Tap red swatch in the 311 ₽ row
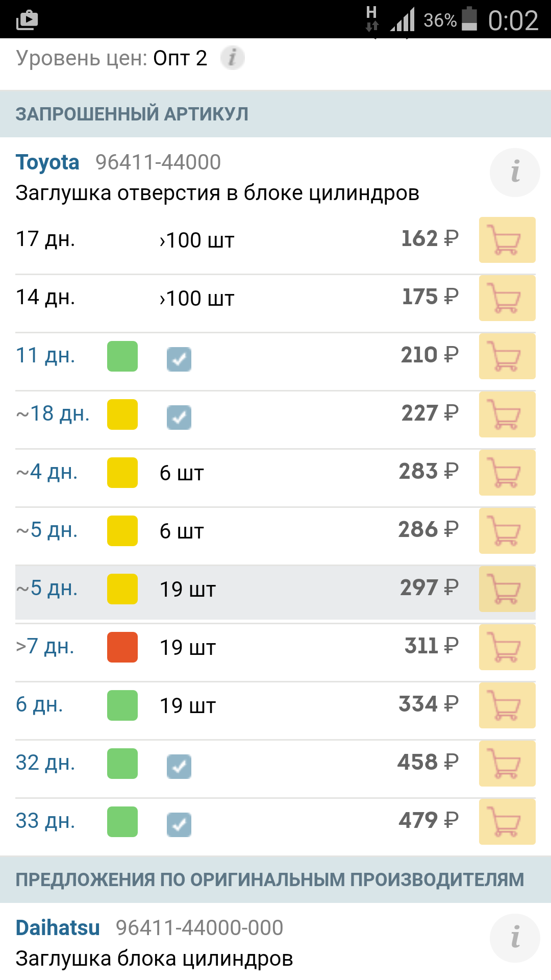Viewport: 551px width, 980px height. pyautogui.click(x=122, y=647)
